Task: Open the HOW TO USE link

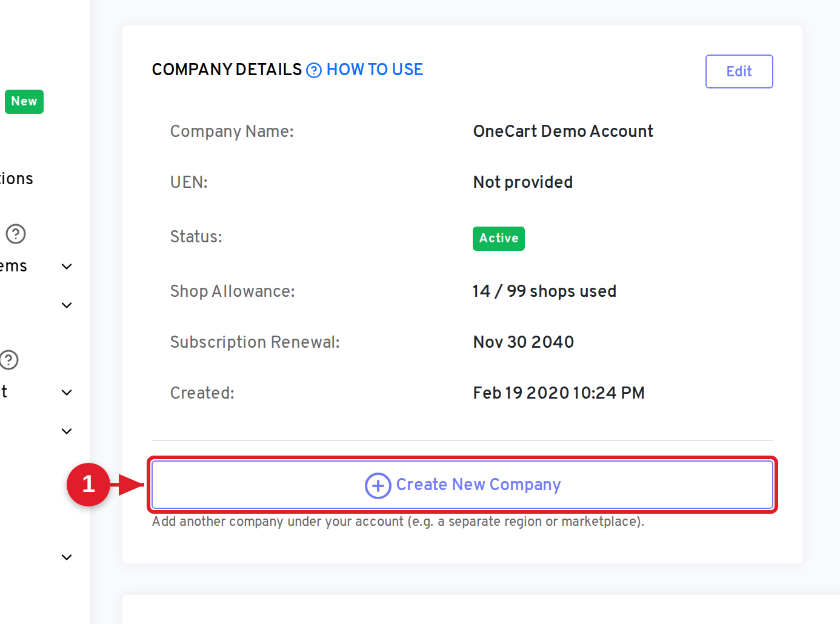Action: pos(375,70)
